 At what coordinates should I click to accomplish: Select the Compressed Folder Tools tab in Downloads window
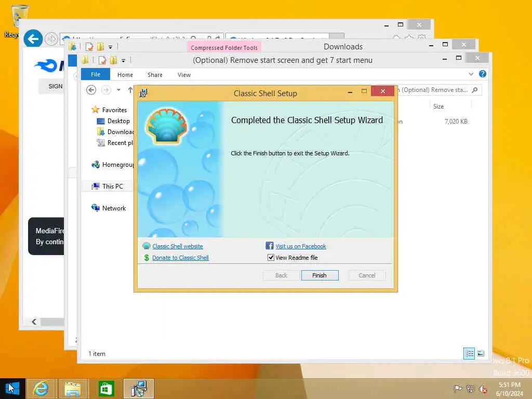[224, 47]
